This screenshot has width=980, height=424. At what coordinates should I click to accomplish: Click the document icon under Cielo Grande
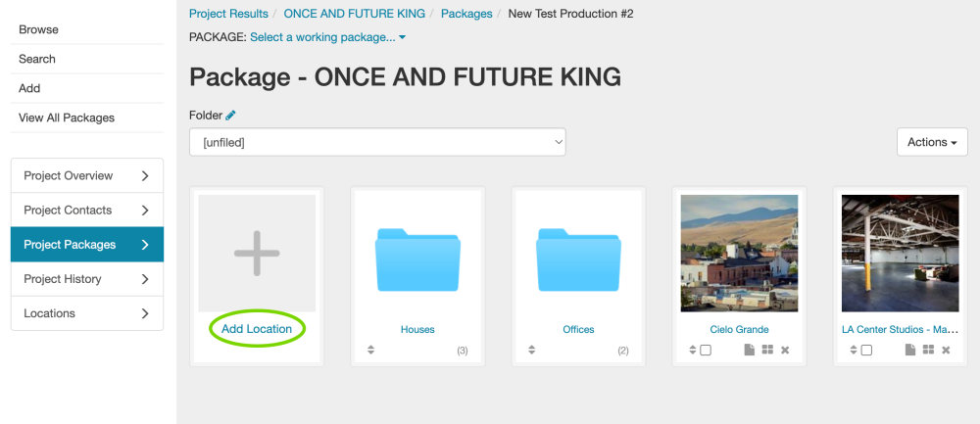click(x=750, y=350)
